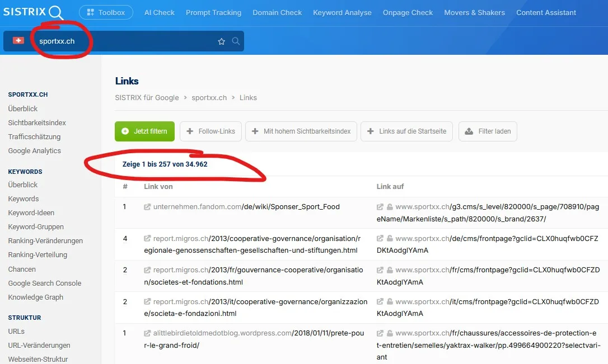
Task: Open the Keyword Analyse tab
Action: [x=342, y=12]
